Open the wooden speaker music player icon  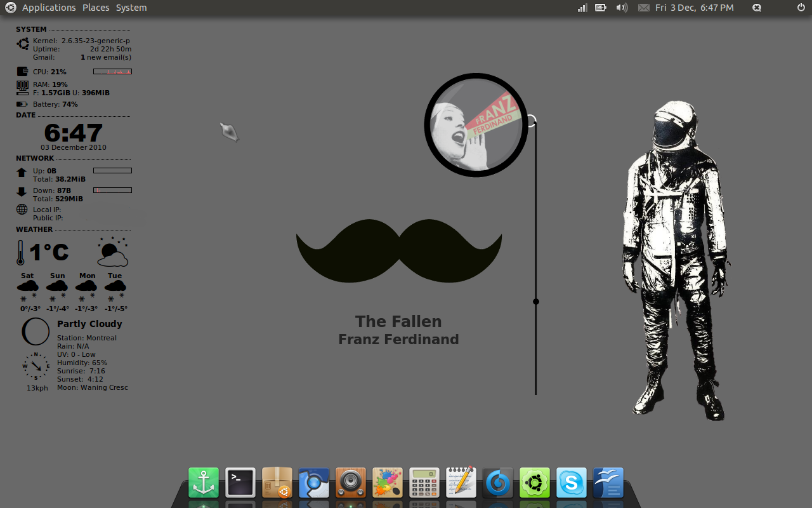(351, 483)
